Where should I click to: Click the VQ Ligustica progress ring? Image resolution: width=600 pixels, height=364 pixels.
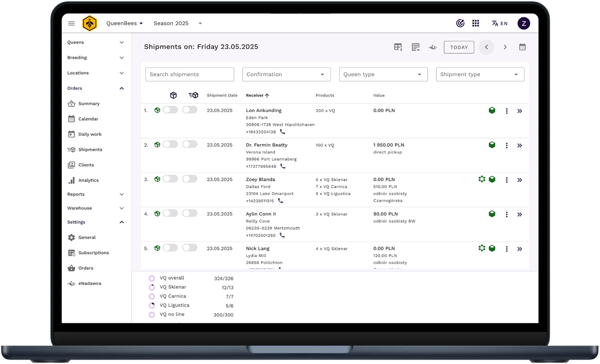click(152, 305)
